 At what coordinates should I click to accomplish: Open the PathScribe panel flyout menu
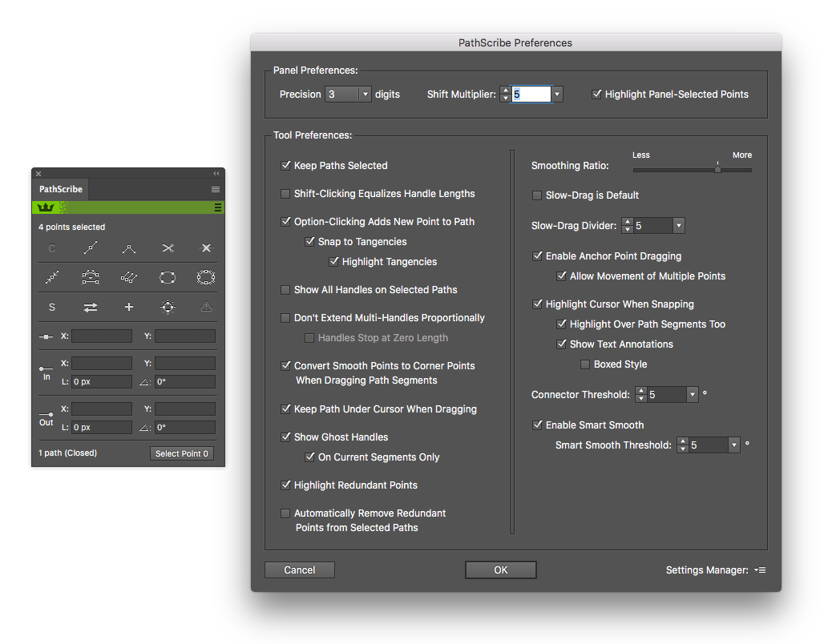pyautogui.click(x=216, y=189)
